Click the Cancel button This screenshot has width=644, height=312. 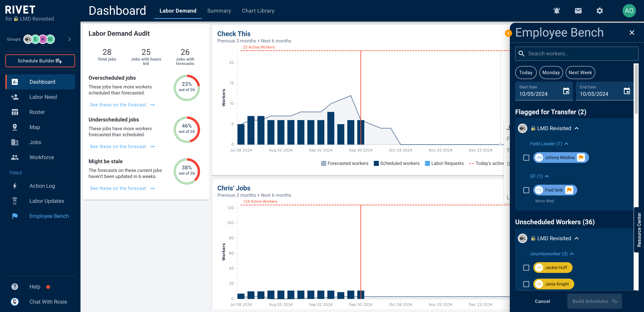(x=542, y=301)
